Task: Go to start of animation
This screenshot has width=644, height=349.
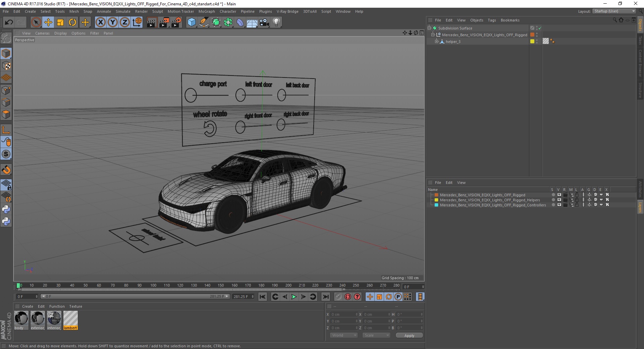Action: click(x=263, y=297)
